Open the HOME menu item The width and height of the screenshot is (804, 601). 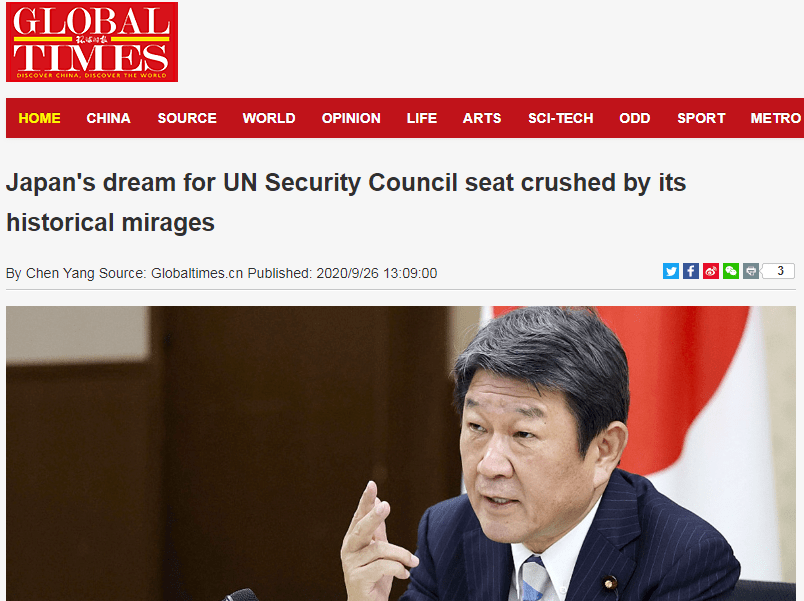click(x=39, y=118)
